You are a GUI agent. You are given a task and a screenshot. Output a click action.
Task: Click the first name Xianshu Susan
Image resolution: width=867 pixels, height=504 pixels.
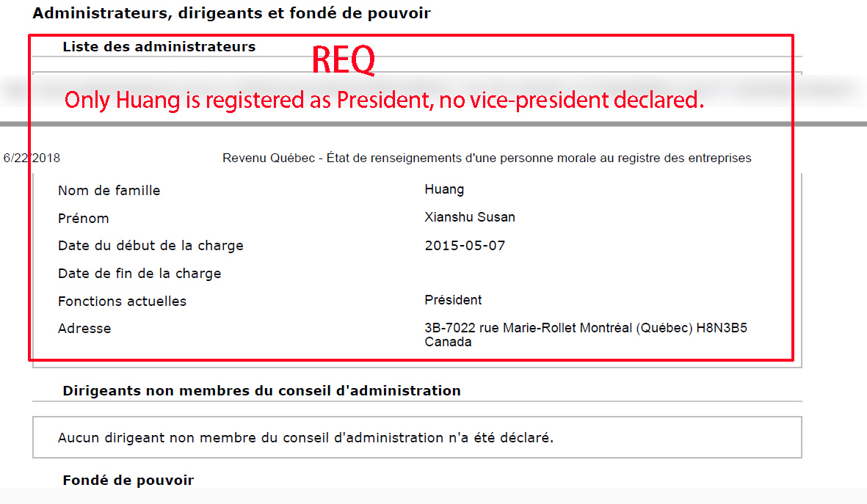(469, 217)
